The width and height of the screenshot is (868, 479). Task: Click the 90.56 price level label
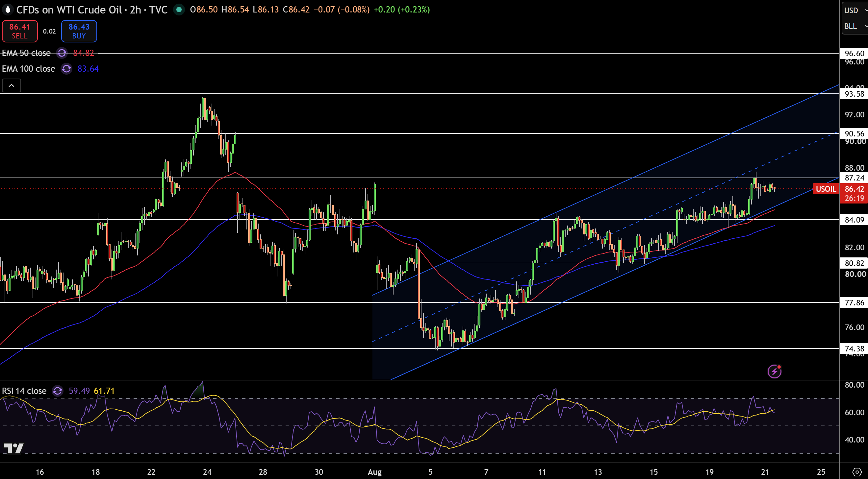(x=854, y=133)
